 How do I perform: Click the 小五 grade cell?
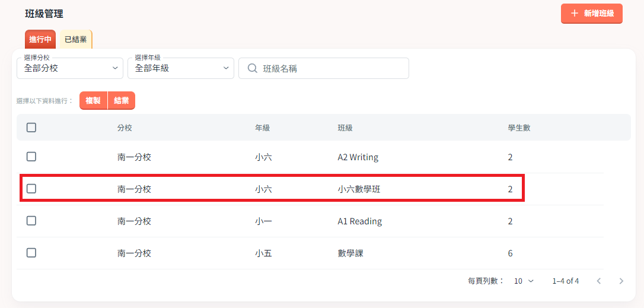click(x=264, y=253)
